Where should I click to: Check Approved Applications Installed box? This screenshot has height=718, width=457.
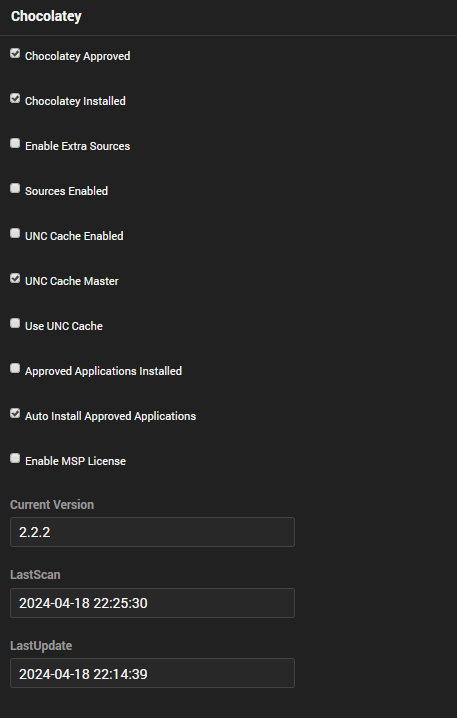pyautogui.click(x=15, y=368)
